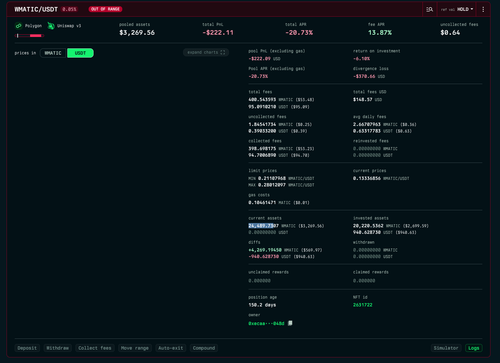
Task: Click the price range indicator bar
Action: click(29, 35)
